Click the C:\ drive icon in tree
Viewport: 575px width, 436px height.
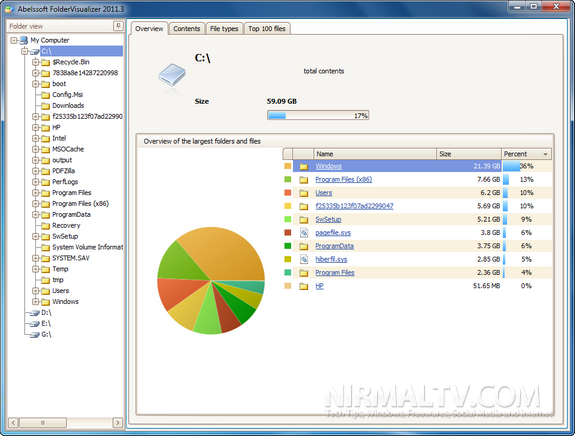(x=35, y=51)
